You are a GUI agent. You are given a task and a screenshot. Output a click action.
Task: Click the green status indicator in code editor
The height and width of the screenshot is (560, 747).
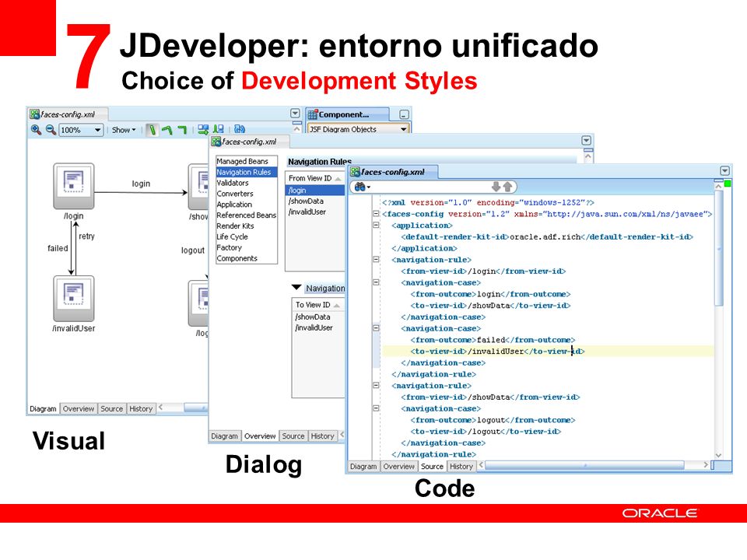click(x=728, y=184)
